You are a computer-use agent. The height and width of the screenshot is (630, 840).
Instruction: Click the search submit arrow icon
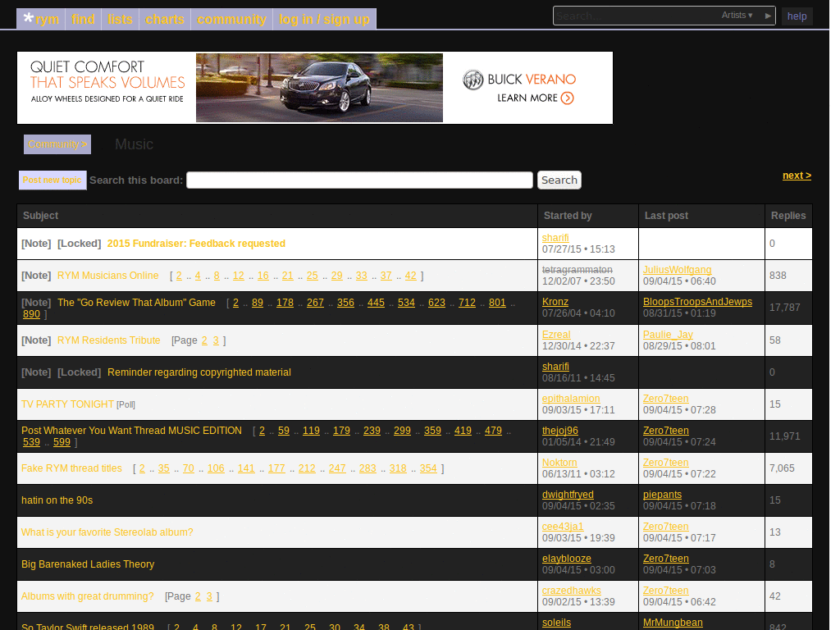[x=768, y=16]
